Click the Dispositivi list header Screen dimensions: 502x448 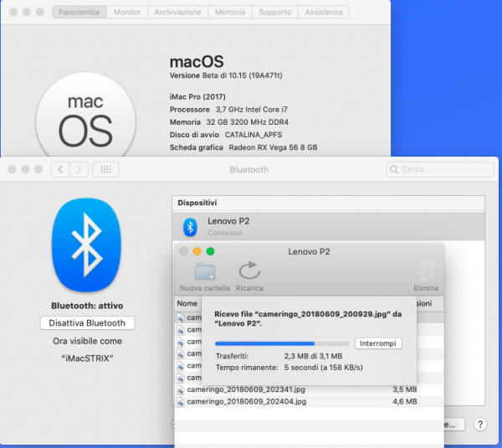[328, 203]
